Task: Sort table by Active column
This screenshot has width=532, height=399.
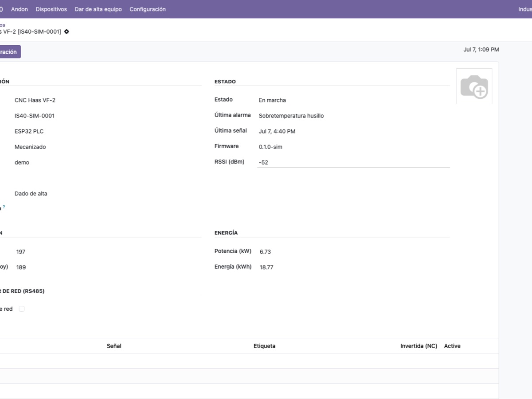Action: coord(452,346)
